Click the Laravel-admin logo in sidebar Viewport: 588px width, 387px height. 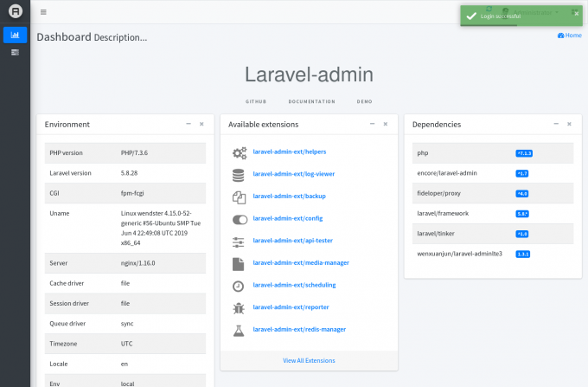tap(16, 11)
